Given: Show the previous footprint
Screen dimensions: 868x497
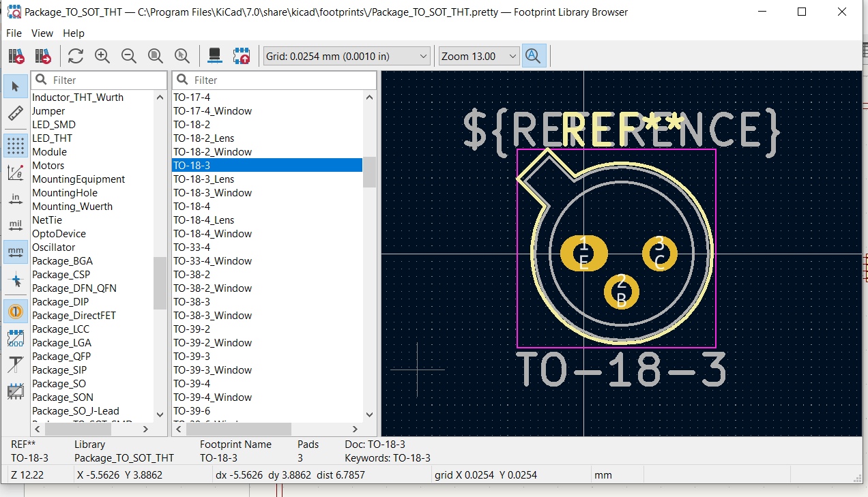Looking at the screenshot, I should point(16,56).
